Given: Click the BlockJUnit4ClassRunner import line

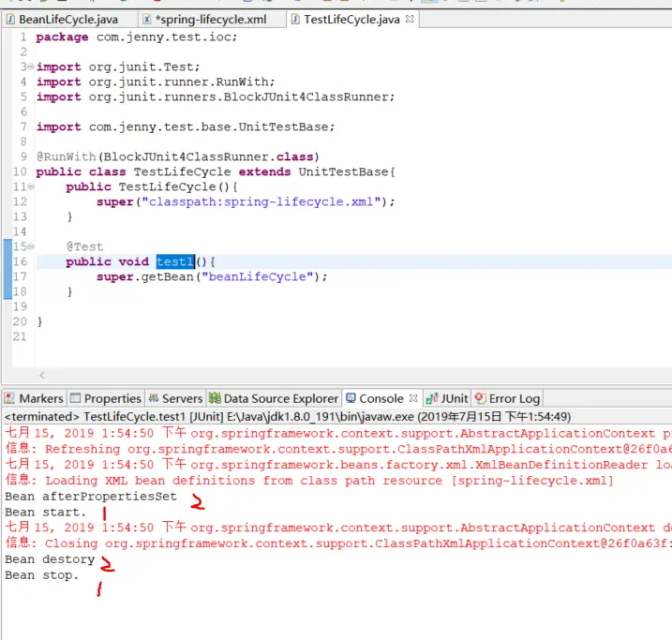Looking at the screenshot, I should click(x=216, y=97).
